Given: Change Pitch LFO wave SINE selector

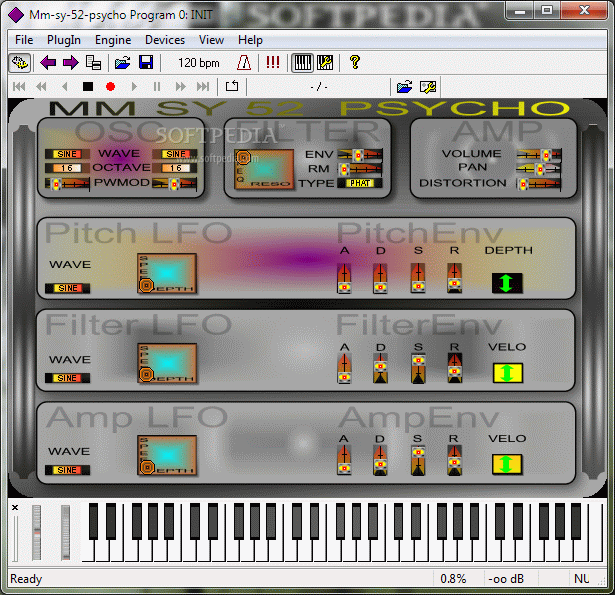Looking at the screenshot, I should (67, 288).
